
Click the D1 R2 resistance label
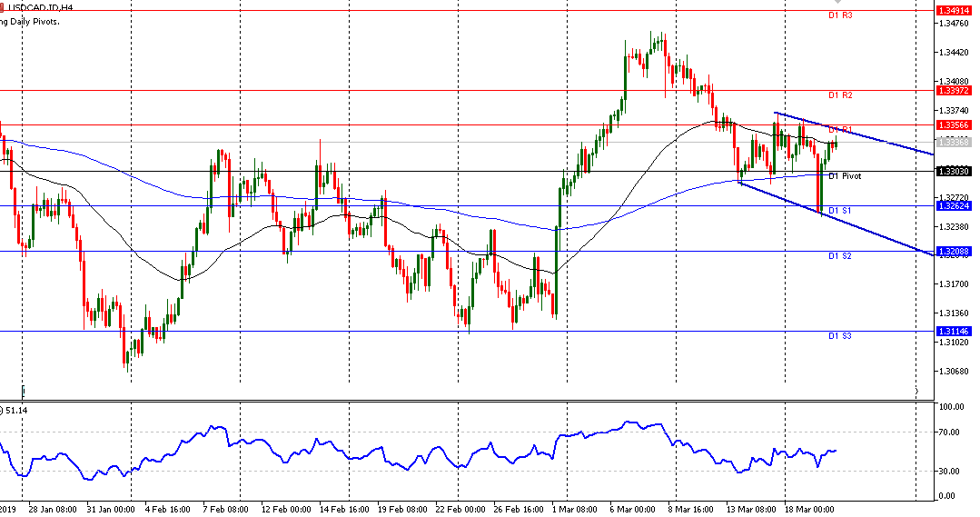point(839,95)
